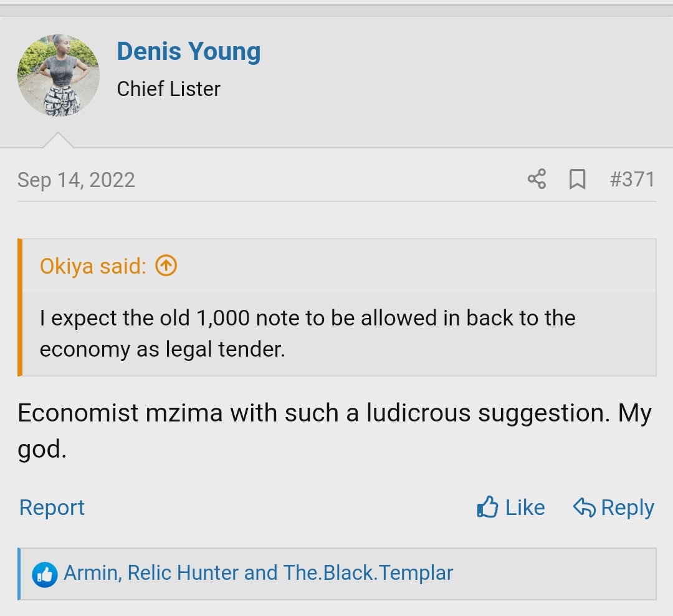Bookmark this post using the bookmark icon

pos(578,180)
